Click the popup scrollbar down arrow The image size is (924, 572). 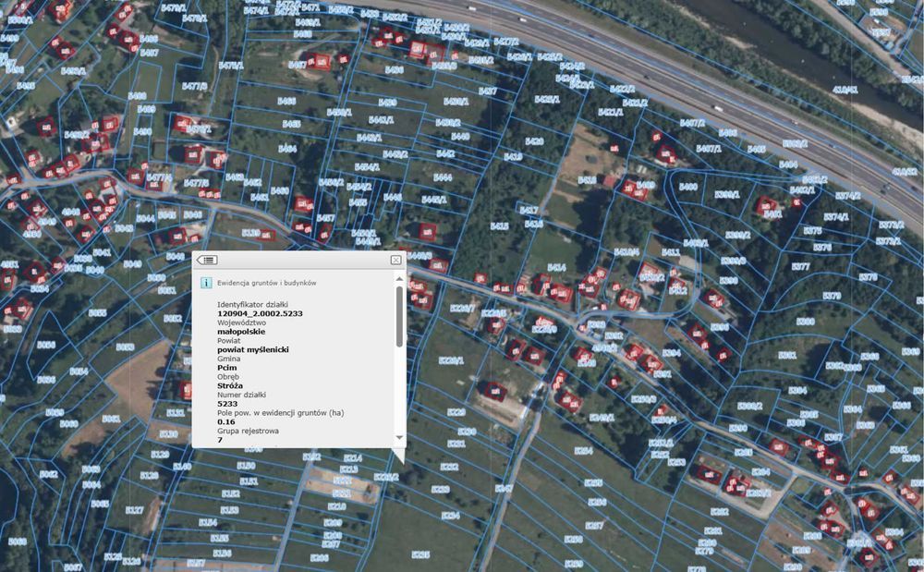(399, 438)
